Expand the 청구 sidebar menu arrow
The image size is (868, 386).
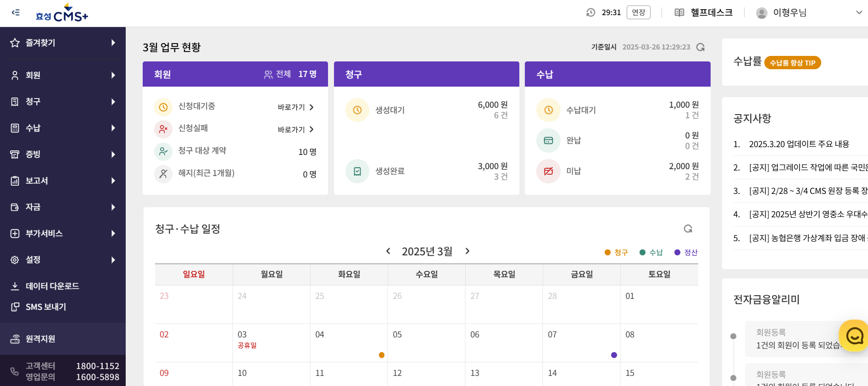(113, 102)
